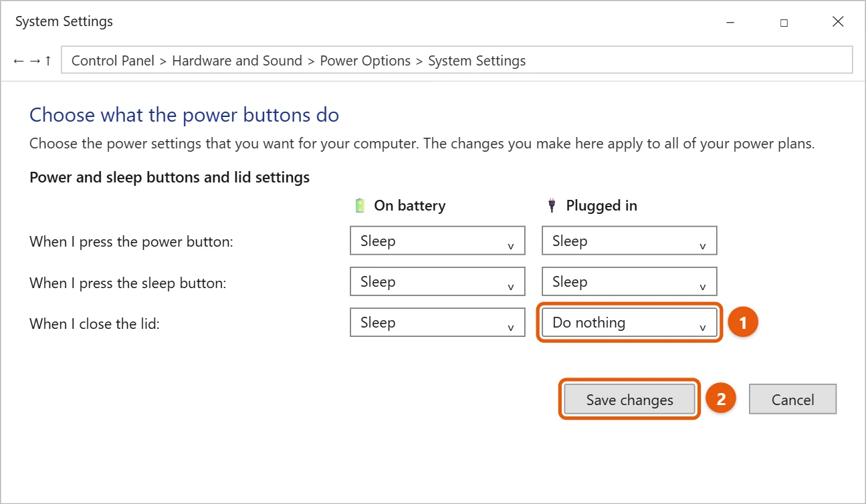
Task: Maximize the System Settings window
Action: click(x=784, y=22)
